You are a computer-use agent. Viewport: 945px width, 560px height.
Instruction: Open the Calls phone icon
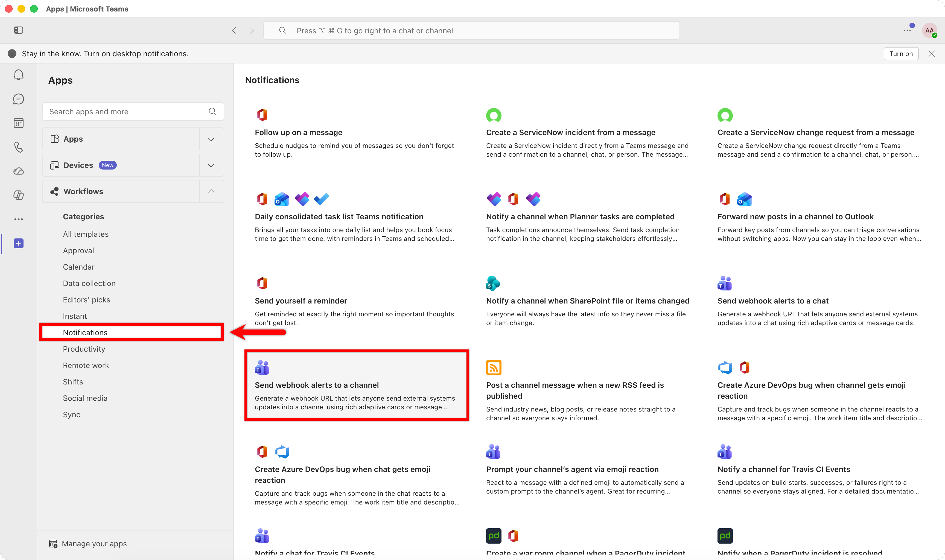pyautogui.click(x=19, y=147)
